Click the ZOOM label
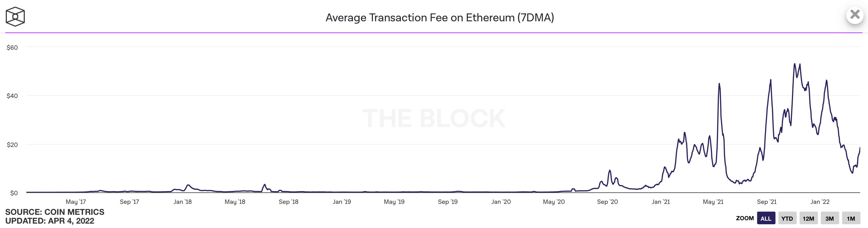The height and width of the screenshot is (228, 868). 745,218
